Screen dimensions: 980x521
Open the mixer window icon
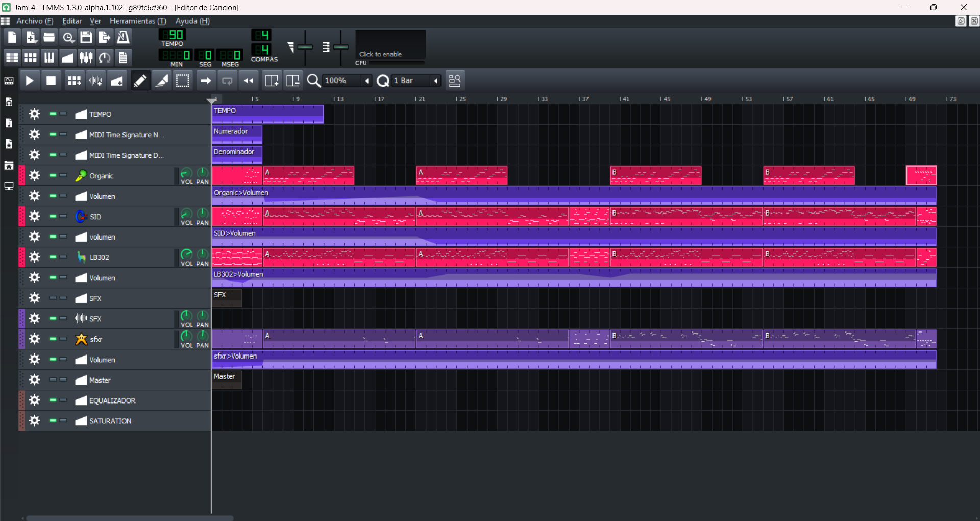point(86,57)
